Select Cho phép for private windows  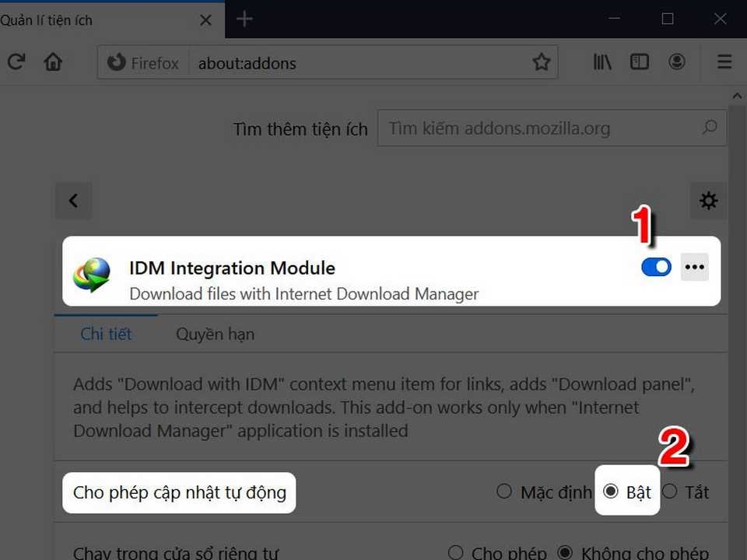point(455,552)
